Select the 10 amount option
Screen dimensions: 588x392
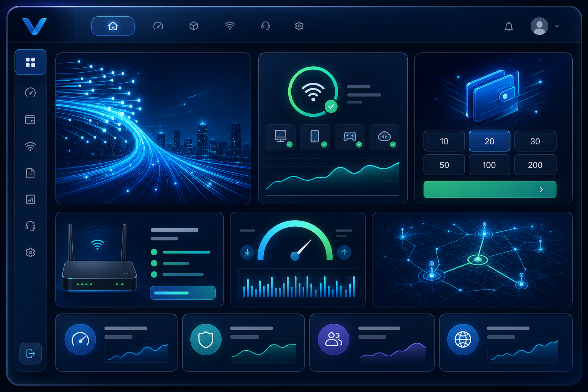pos(444,141)
